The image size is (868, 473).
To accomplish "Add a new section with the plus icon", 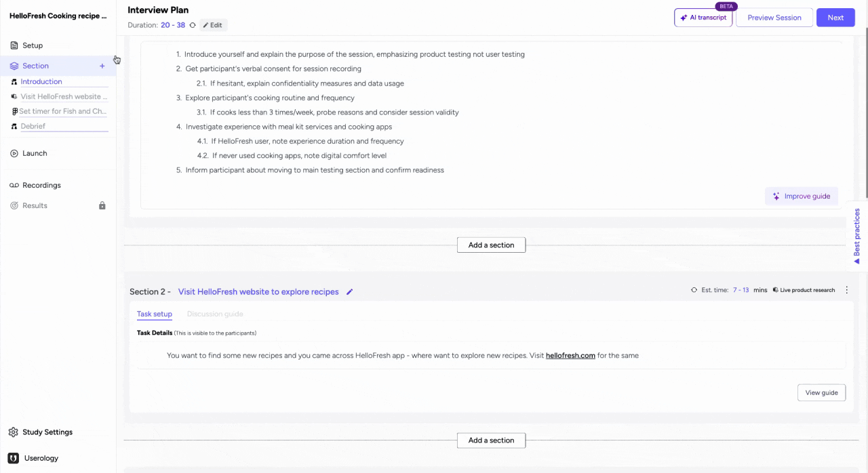I will (102, 66).
